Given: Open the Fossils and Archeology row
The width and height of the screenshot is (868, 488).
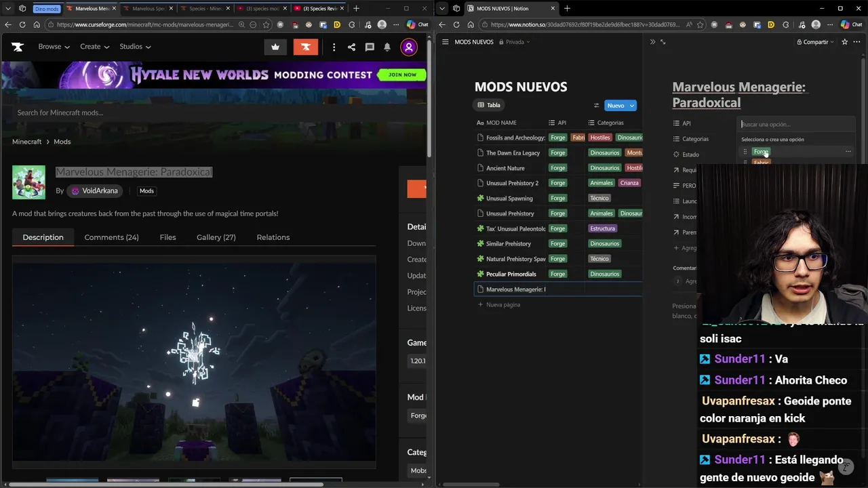Looking at the screenshot, I should click(x=515, y=138).
